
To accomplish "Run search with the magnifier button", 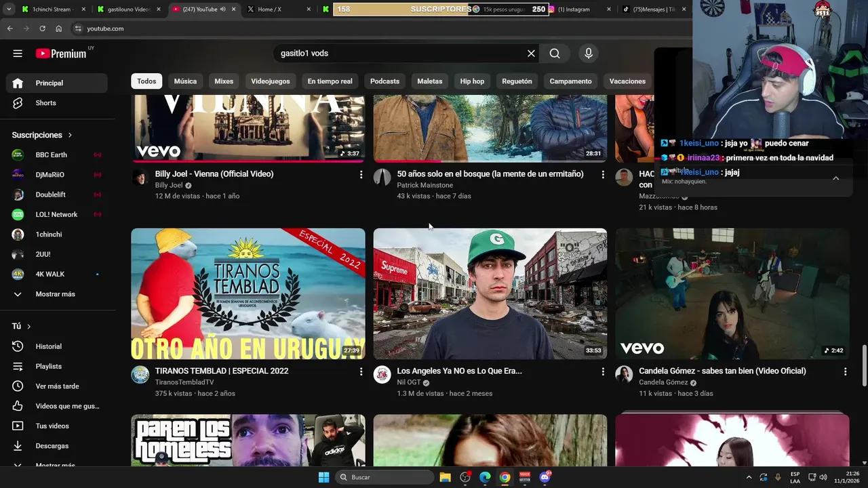I will 555,54.
